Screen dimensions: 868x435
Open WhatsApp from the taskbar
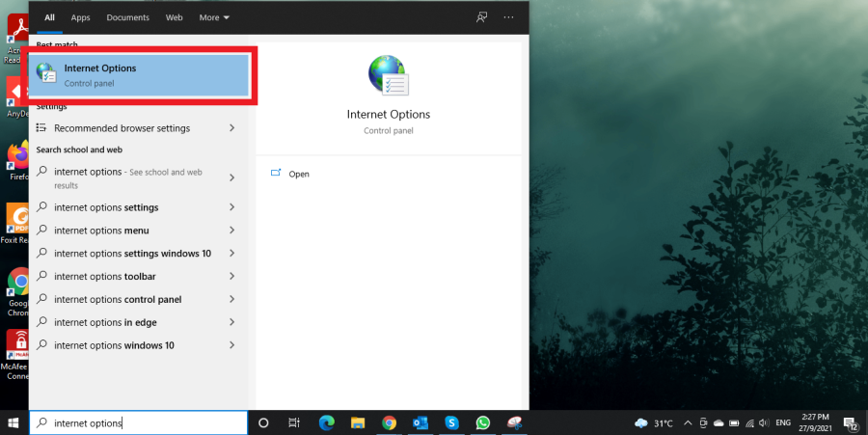click(482, 422)
